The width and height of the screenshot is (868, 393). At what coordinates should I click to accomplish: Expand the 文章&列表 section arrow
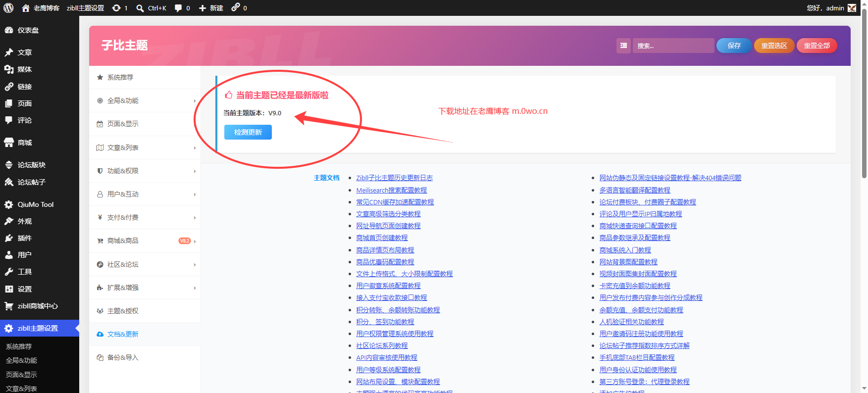click(x=195, y=148)
